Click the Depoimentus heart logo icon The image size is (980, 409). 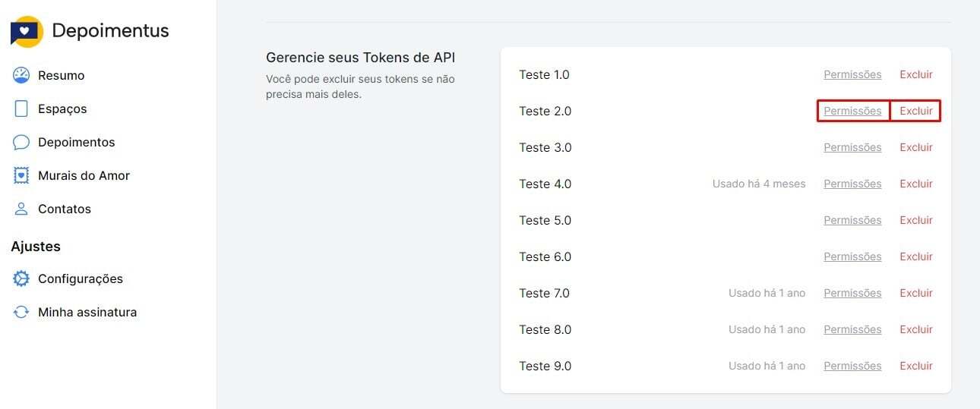tap(27, 32)
